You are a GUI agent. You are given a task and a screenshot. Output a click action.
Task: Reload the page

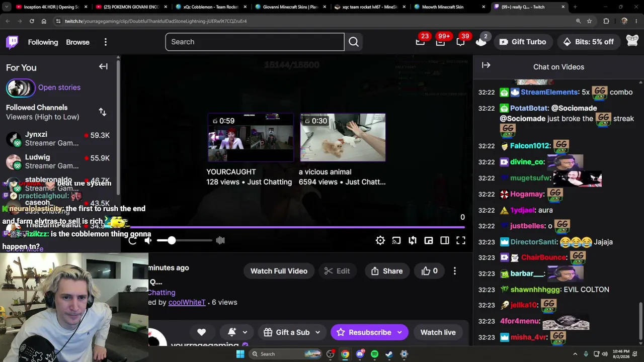[x=32, y=21]
